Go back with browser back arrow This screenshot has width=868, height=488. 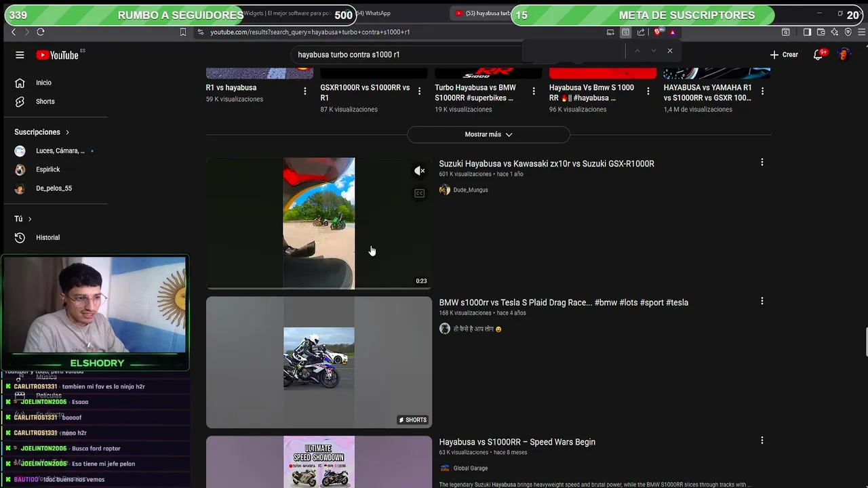(14, 32)
